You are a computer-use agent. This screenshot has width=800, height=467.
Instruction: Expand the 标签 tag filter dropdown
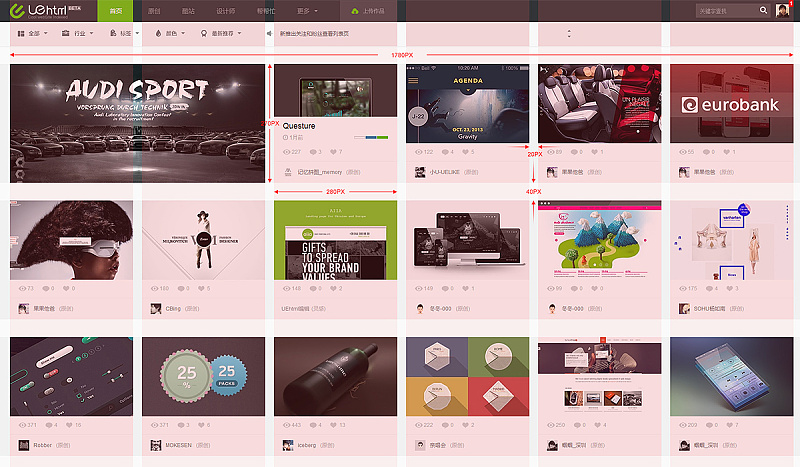coord(124,33)
